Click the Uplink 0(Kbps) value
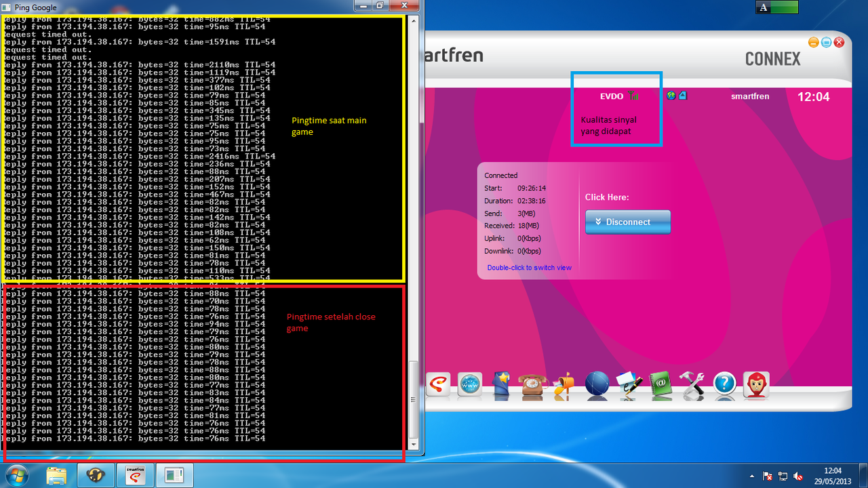The image size is (868, 488). pos(530,239)
